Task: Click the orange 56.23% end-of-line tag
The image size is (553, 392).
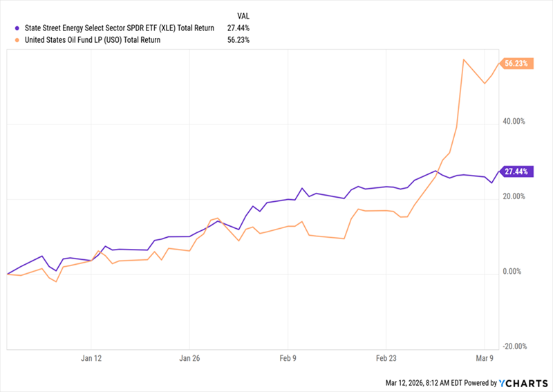Action: 517,64
